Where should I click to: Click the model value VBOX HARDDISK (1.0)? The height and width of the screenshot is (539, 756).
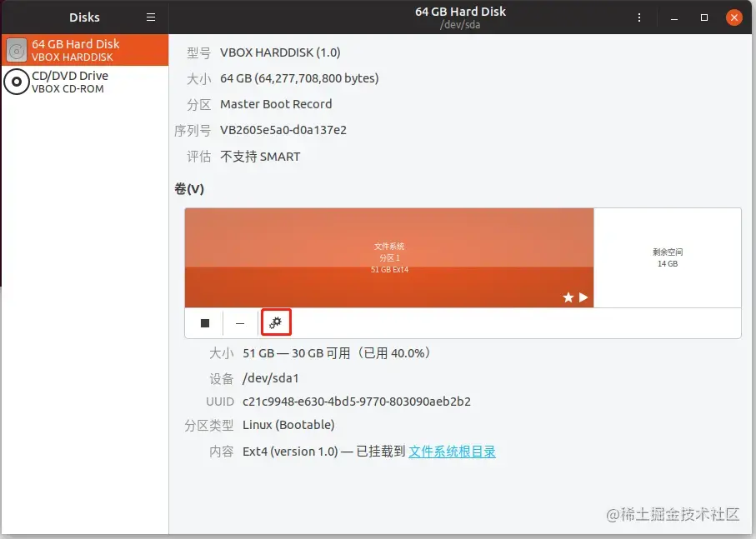point(280,52)
